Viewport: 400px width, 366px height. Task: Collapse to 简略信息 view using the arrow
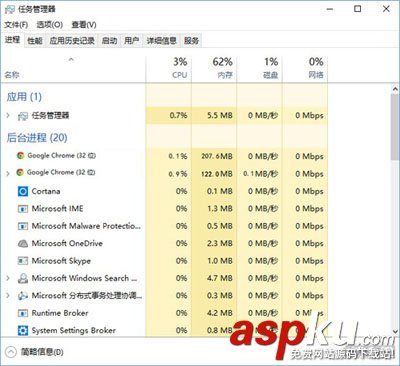(x=11, y=352)
